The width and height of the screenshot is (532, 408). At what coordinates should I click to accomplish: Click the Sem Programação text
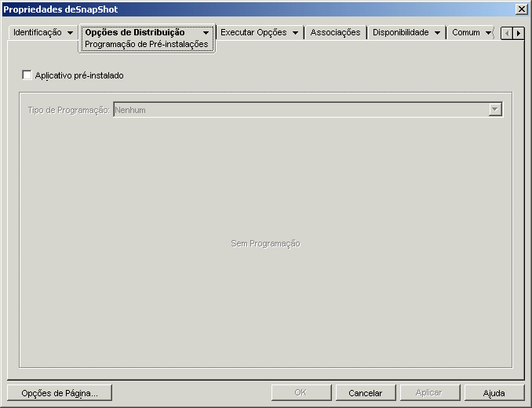click(266, 243)
